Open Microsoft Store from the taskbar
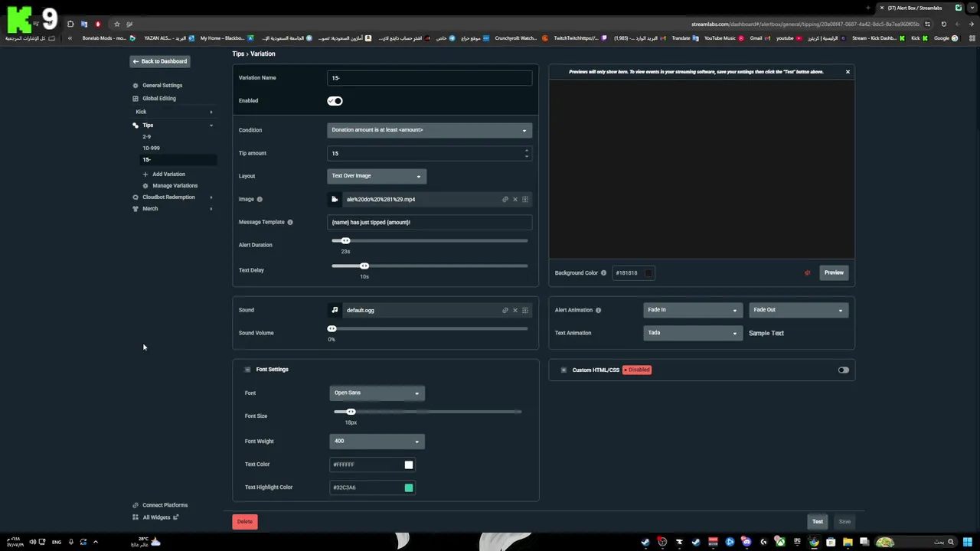 831,542
